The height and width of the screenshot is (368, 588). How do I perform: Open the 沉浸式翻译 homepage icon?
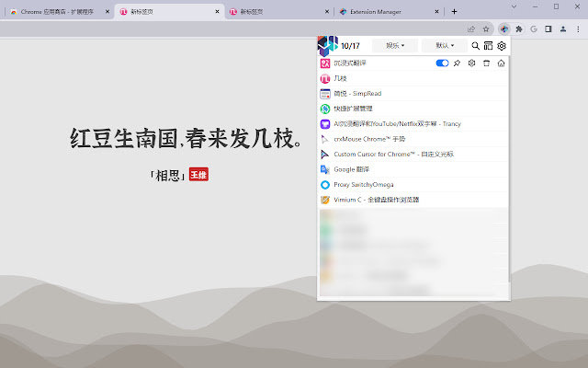501,63
